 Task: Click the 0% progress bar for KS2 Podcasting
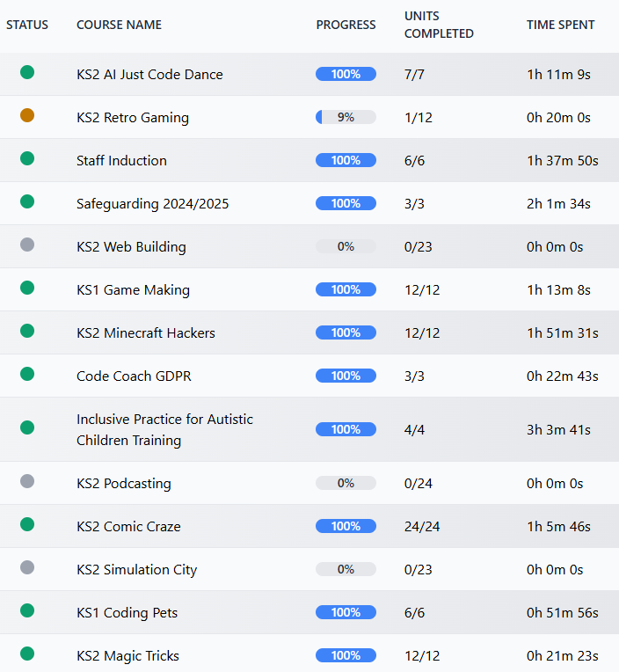tap(346, 483)
